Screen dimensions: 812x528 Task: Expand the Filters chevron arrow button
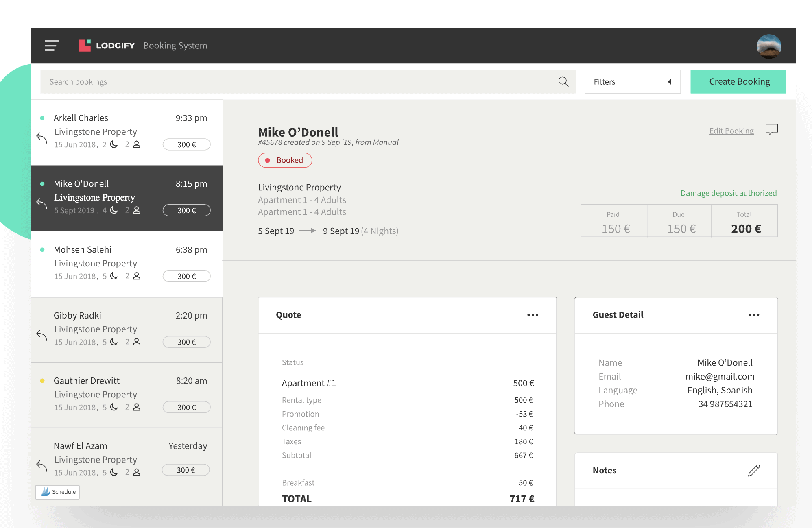[669, 82]
